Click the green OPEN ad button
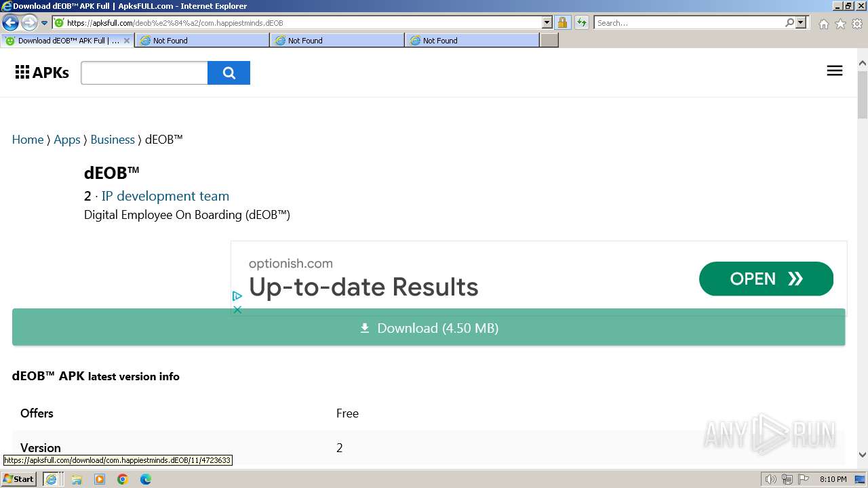Viewport: 868px width, 488px height. [766, 279]
